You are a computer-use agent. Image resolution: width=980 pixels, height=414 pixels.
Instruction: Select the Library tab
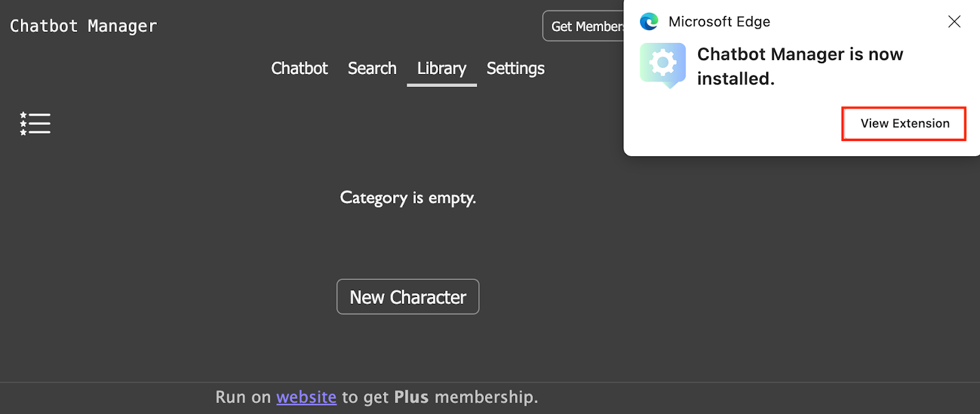coord(442,69)
